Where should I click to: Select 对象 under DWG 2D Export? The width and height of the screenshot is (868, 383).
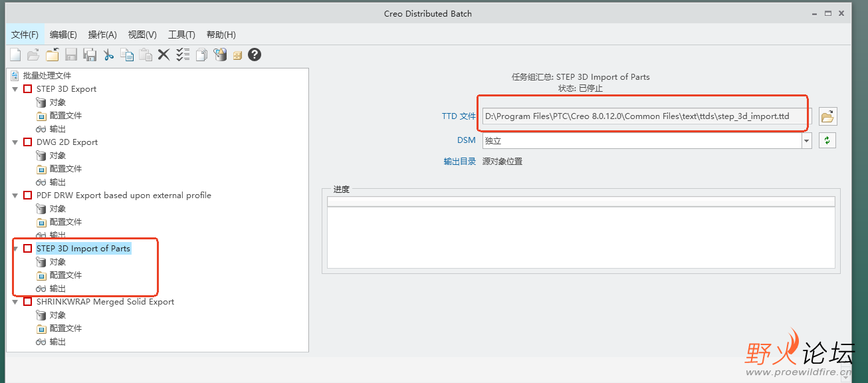(x=58, y=156)
